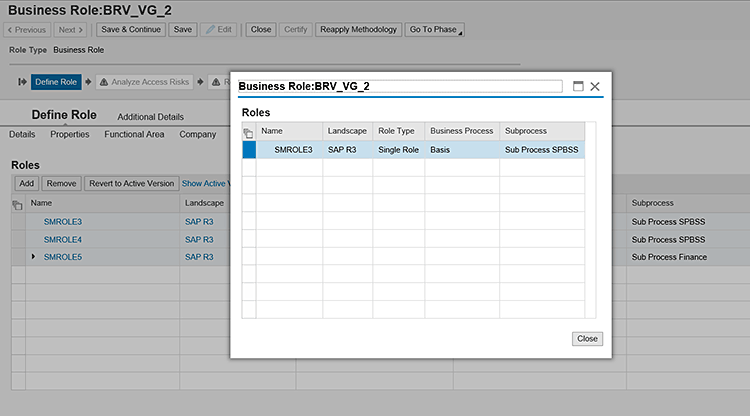Switch to the Additional Details tab
Screen dimensions: 750x416
tap(150, 117)
